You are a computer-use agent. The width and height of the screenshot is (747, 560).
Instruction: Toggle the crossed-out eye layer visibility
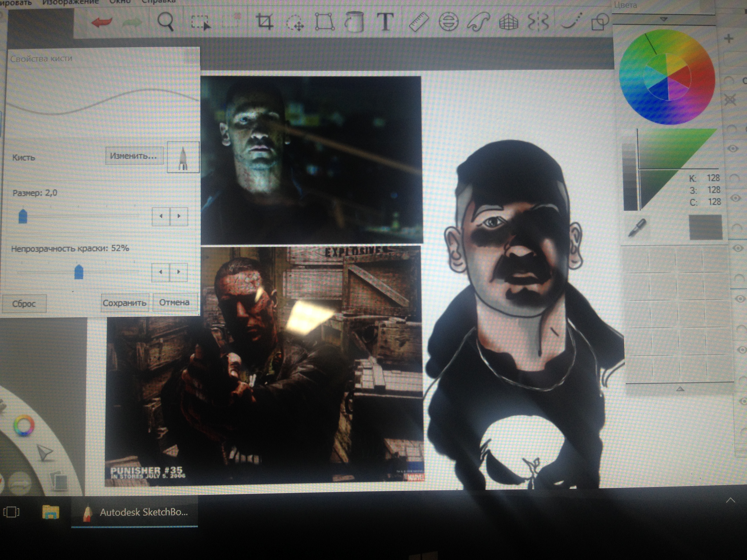(730, 100)
